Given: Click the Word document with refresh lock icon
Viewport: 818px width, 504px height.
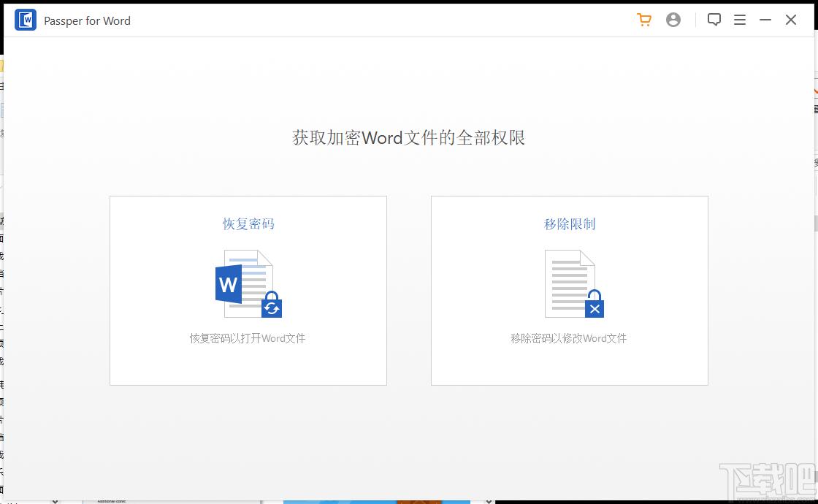Looking at the screenshot, I should click(248, 284).
